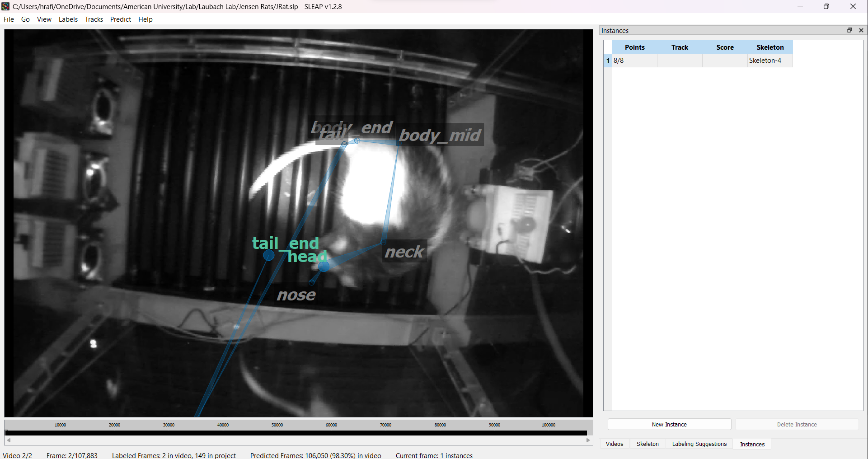Click the Skeleton-4 cell in the table
868x459 pixels.
pyautogui.click(x=770, y=61)
